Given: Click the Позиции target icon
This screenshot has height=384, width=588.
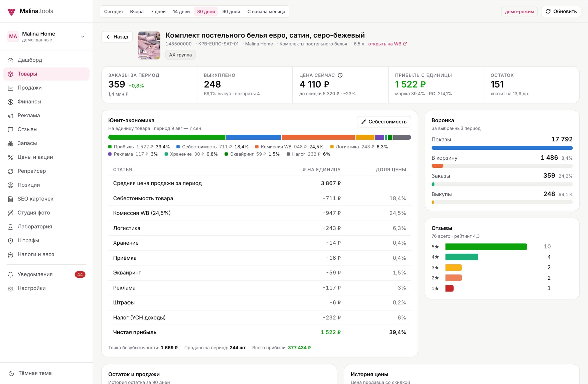Looking at the screenshot, I should (x=11, y=185).
